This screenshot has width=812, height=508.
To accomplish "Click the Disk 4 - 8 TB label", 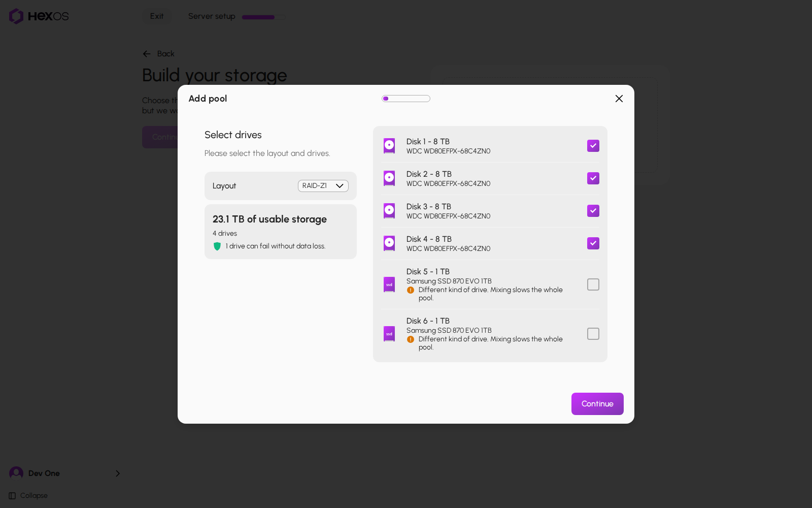I will [x=429, y=239].
